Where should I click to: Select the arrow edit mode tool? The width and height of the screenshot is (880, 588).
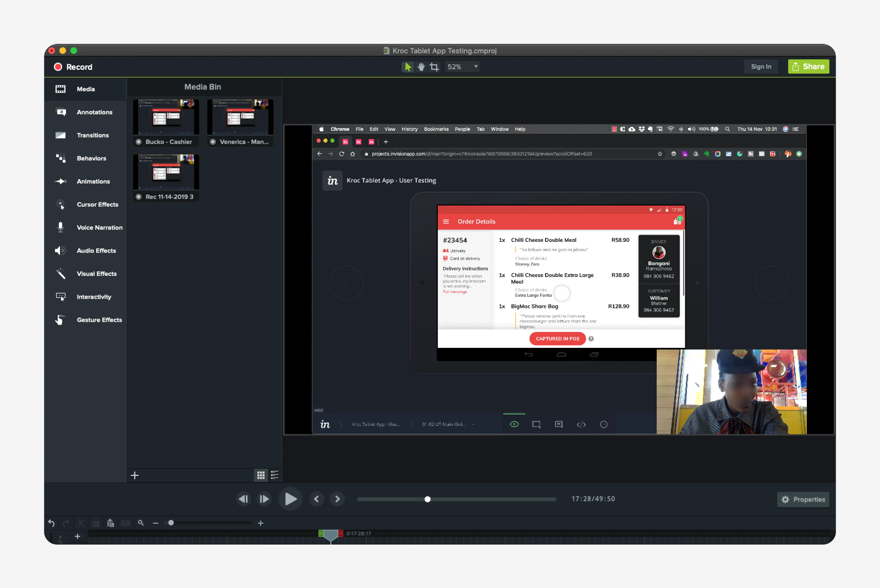[x=408, y=67]
